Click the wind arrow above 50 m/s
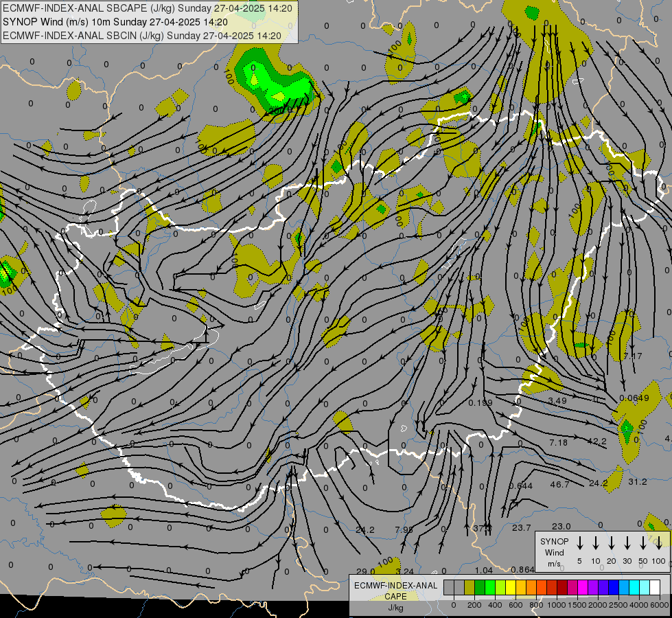This screenshot has height=618, width=672. click(x=643, y=543)
